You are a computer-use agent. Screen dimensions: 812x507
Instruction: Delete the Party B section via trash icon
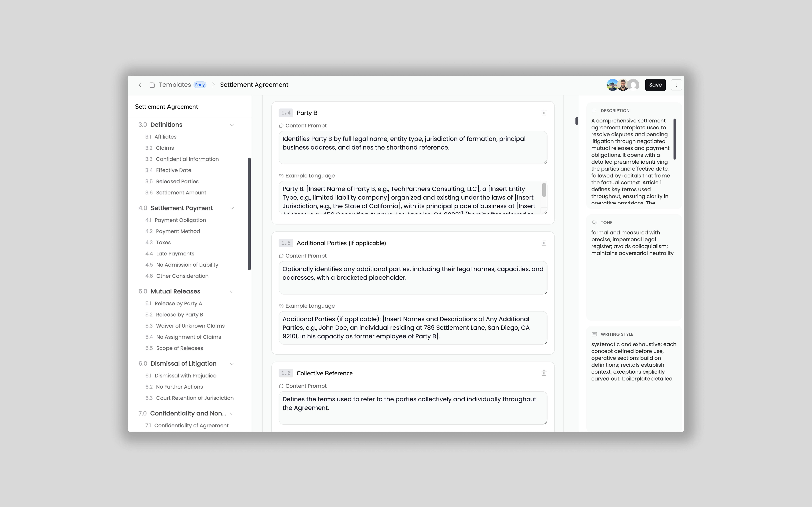pyautogui.click(x=544, y=113)
